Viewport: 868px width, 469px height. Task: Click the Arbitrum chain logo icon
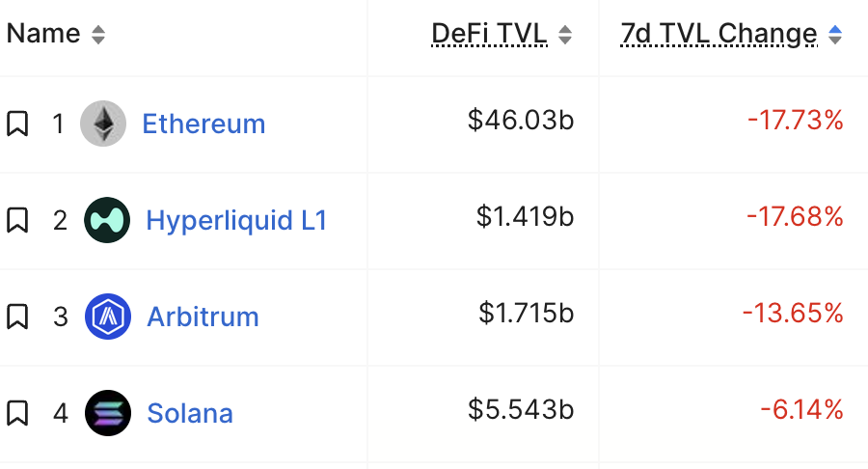pyautogui.click(x=107, y=317)
